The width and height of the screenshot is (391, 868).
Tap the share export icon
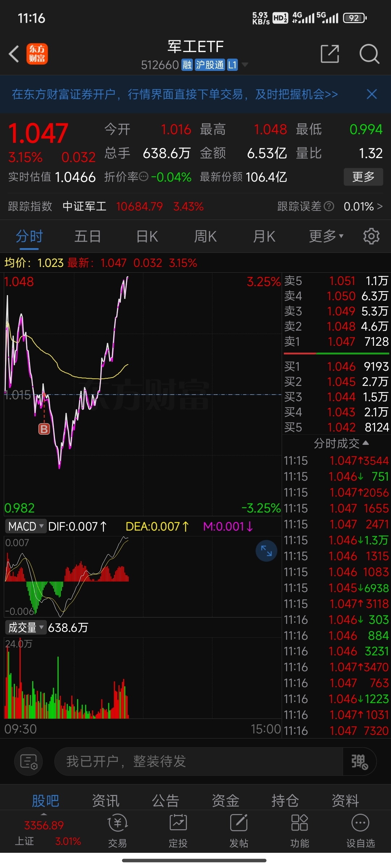(330, 54)
